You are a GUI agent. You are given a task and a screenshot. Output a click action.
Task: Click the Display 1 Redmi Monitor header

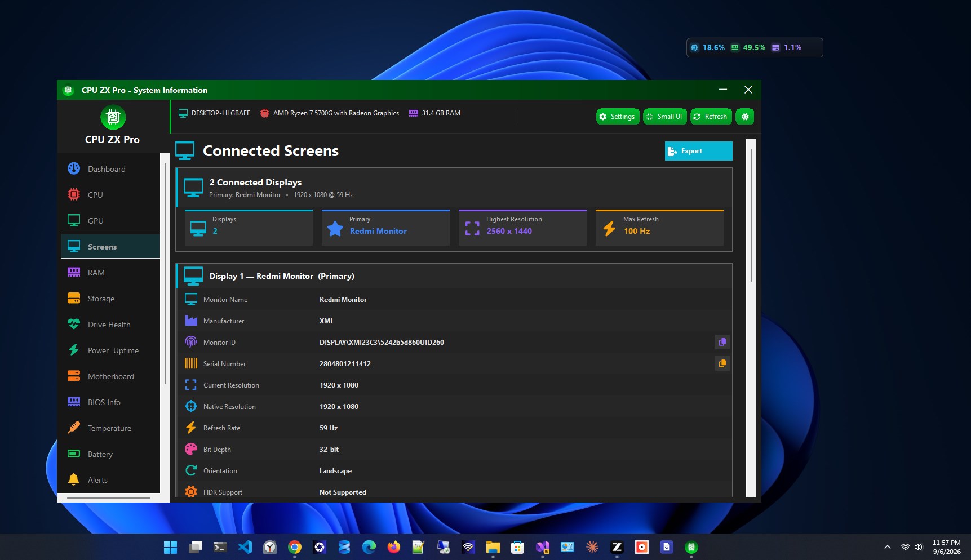(x=454, y=276)
